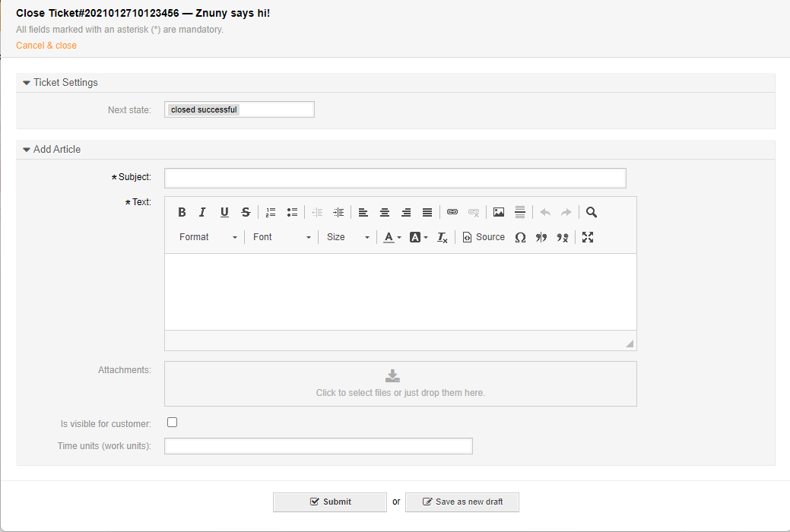Maximize the rich text editor
The width and height of the screenshot is (790, 532).
[x=588, y=237]
